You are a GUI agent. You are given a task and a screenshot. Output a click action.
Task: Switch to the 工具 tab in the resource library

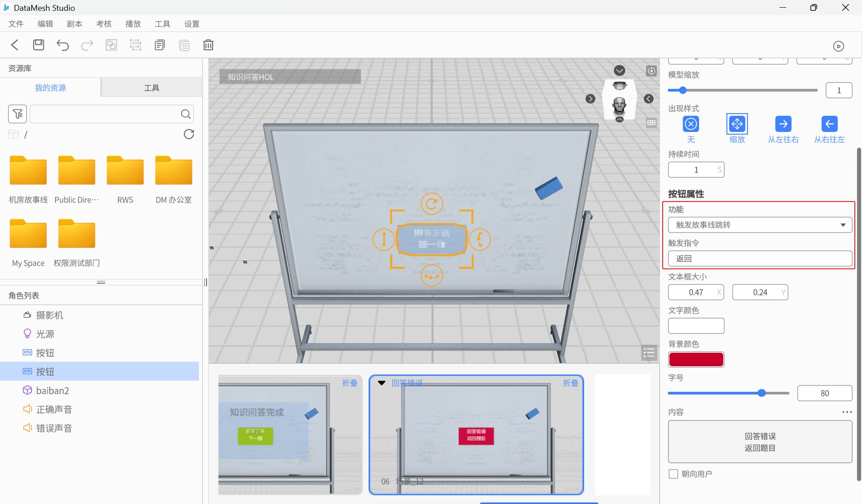coord(152,88)
